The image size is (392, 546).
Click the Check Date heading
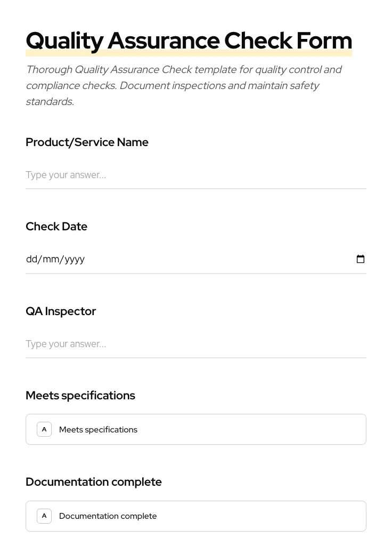56,226
